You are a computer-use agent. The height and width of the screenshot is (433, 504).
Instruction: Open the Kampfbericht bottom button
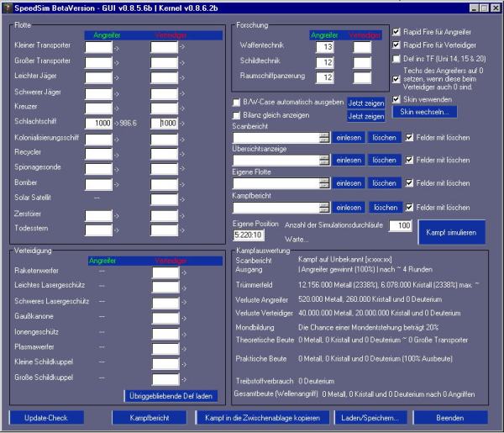[x=150, y=418]
